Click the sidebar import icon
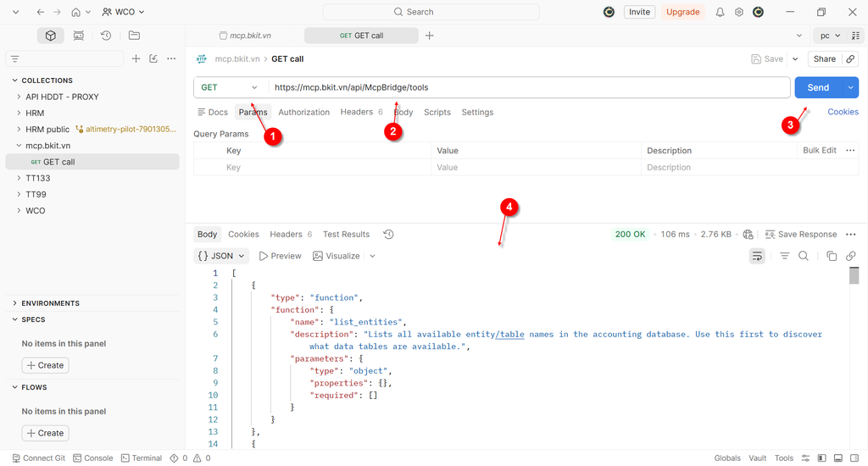 (153, 58)
